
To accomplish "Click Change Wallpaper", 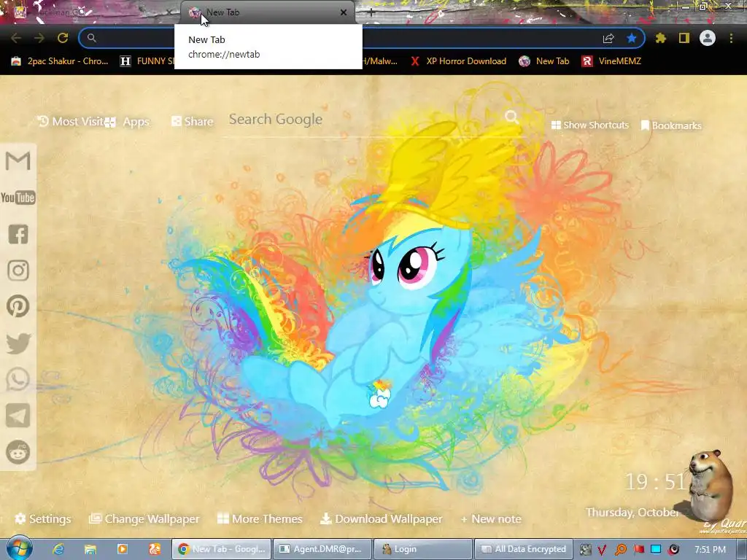I will 144,518.
